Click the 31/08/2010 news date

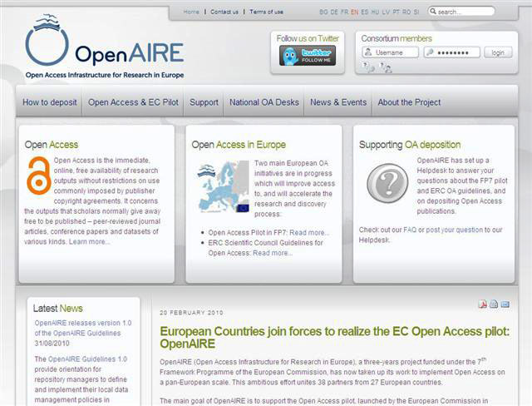pos(52,344)
